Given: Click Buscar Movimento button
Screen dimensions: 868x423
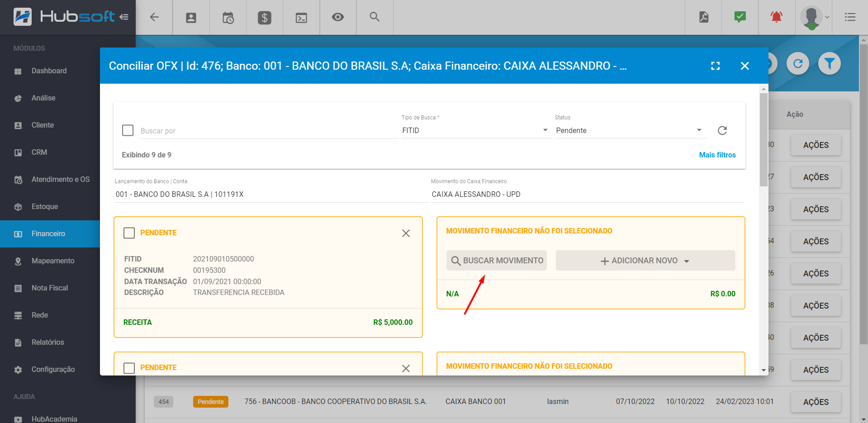Looking at the screenshot, I should (x=497, y=261).
